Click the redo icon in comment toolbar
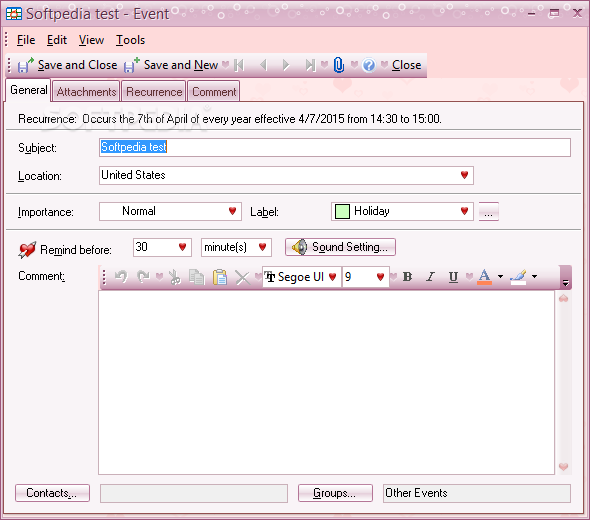This screenshot has width=590, height=520. click(143, 277)
